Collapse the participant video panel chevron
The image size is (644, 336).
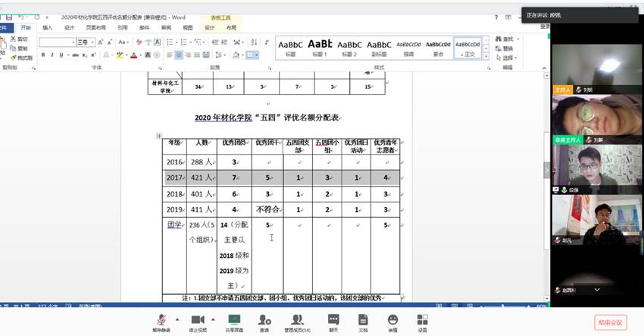(546, 169)
